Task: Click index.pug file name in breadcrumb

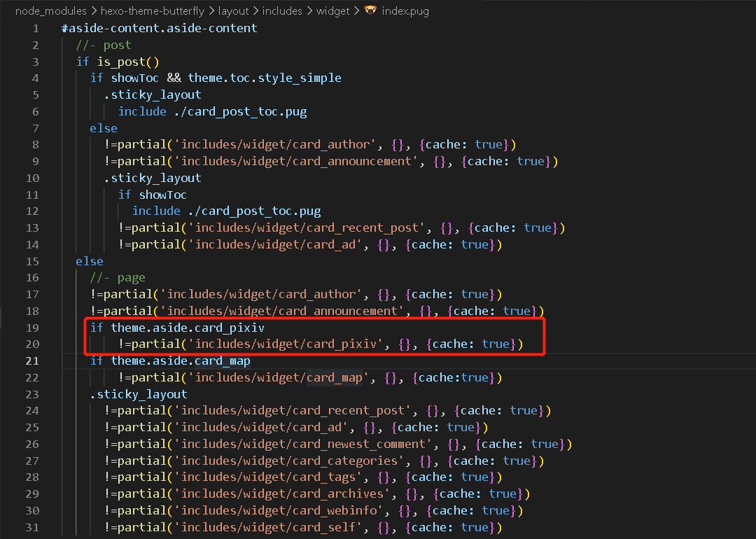Action: [x=405, y=10]
